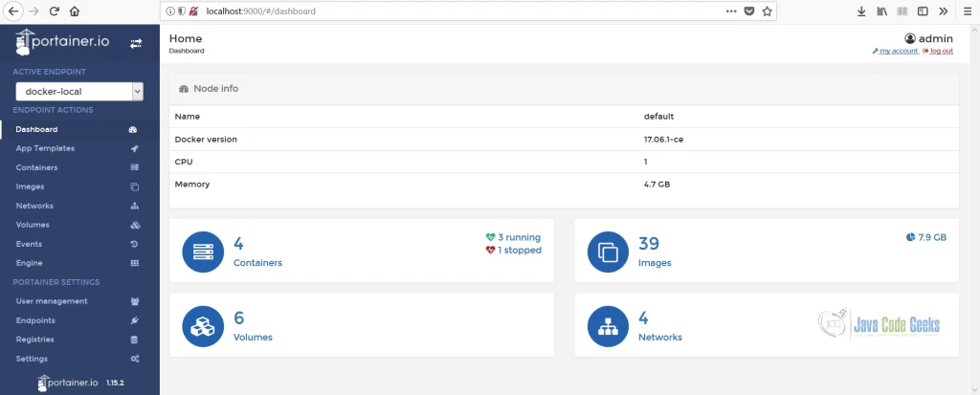Viewport: 980px width, 395px height.
Task: Click the Settings cogs icon
Action: (x=134, y=359)
